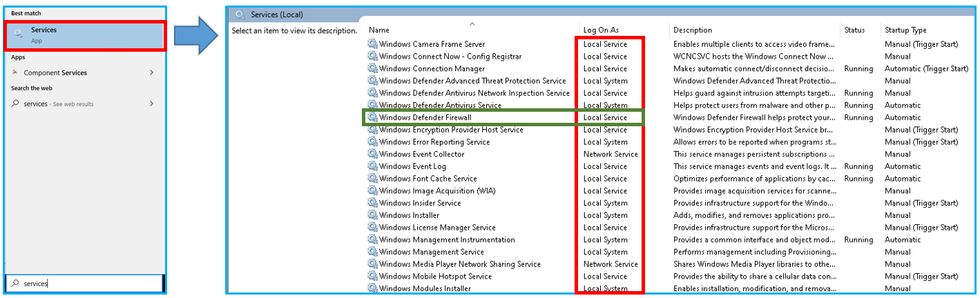The height and width of the screenshot is (298, 980).
Task: Select the Windows Event Collector service name
Action: [x=422, y=155]
